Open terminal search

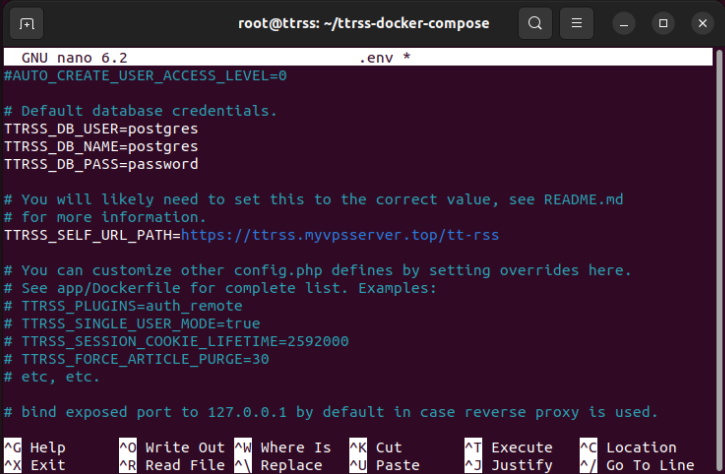[x=535, y=23]
